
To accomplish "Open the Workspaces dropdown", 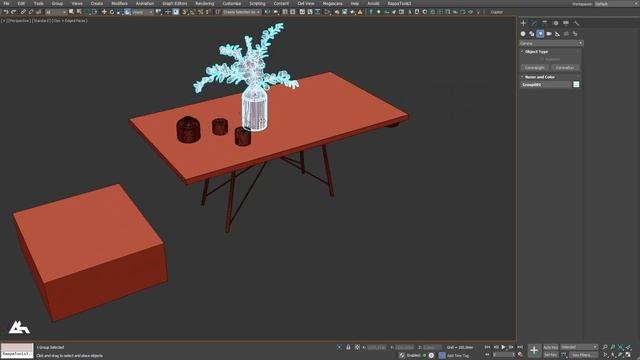I will [x=616, y=4].
